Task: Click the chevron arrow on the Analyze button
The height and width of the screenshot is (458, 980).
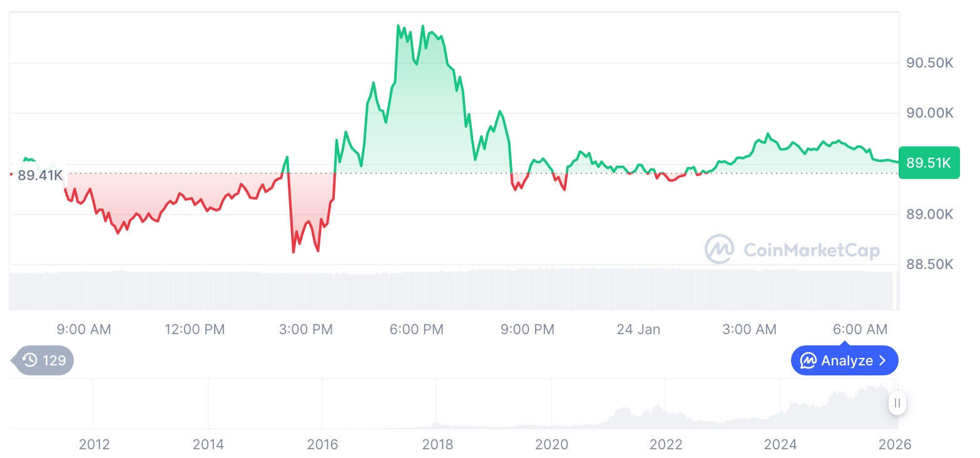Action: [x=883, y=361]
